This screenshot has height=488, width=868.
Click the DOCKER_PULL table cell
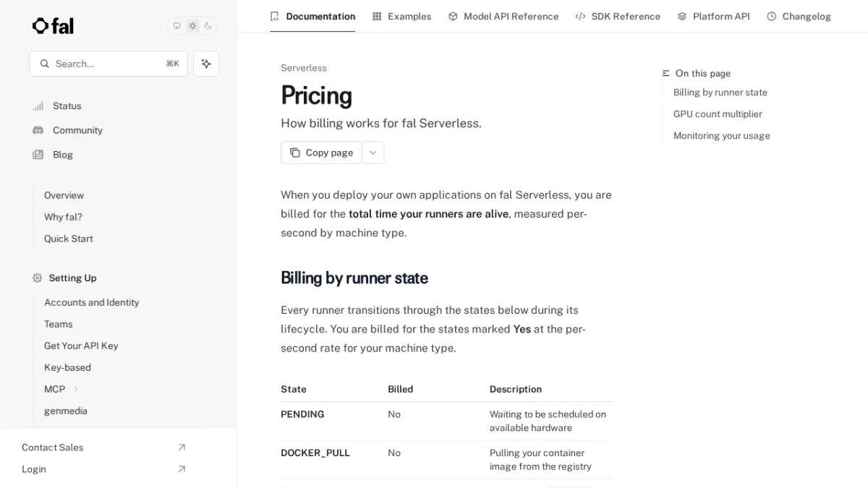(315, 453)
